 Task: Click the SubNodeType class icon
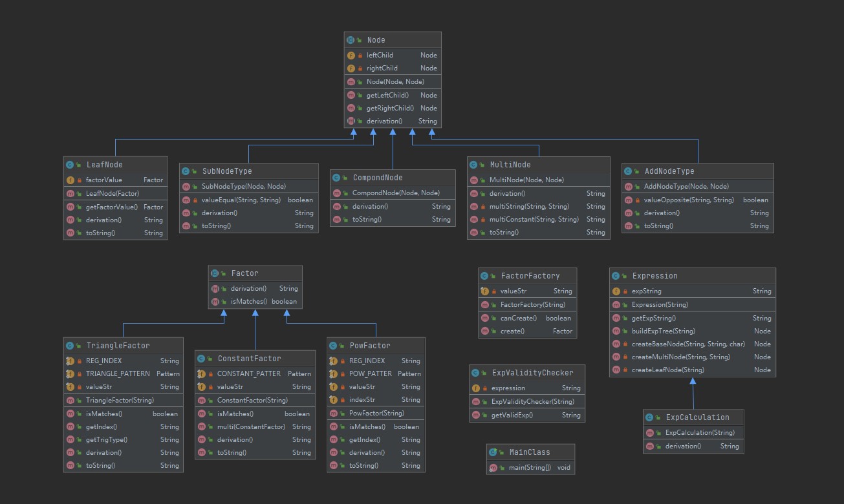pyautogui.click(x=186, y=171)
